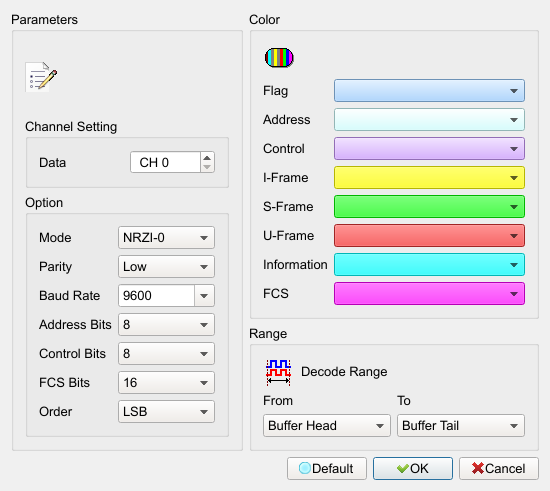Open the Control Bits dropdown
Screen dimensions: 550x491
coord(166,354)
